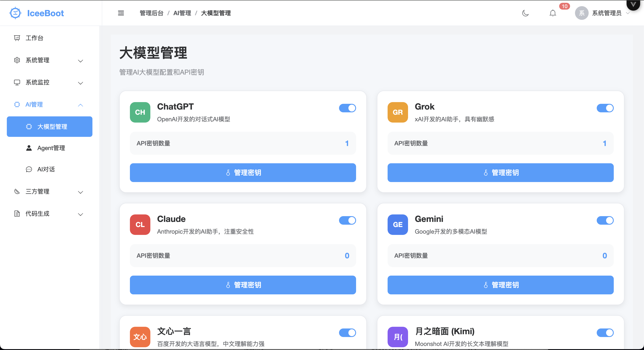Click the blue GE Gemini avatar
Image resolution: width=644 pixels, height=350 pixels.
[x=398, y=225]
